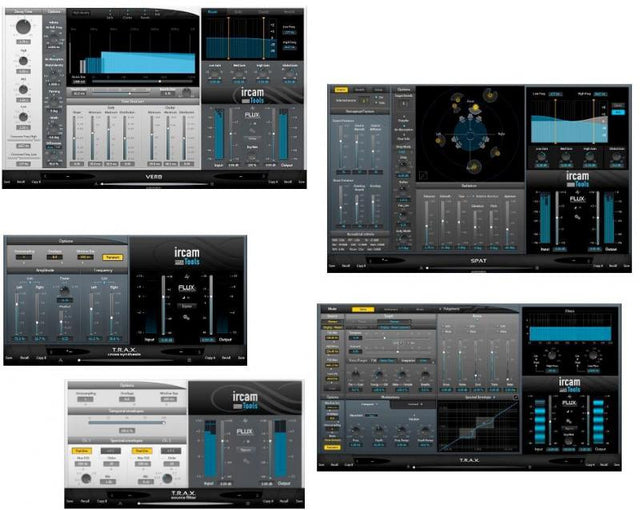The image size is (640, 510).
Task: Open Oversampling dropdown in TRAX cross synthesis
Action: [x=25, y=257]
